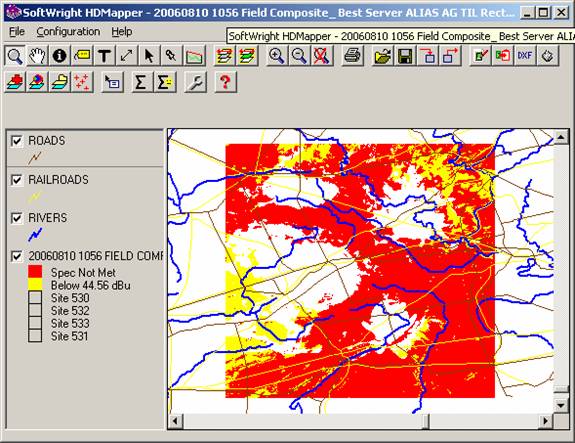The image size is (575, 443).
Task: Click the map's vertical scrollbar down arrow
Action: pyautogui.click(x=561, y=405)
